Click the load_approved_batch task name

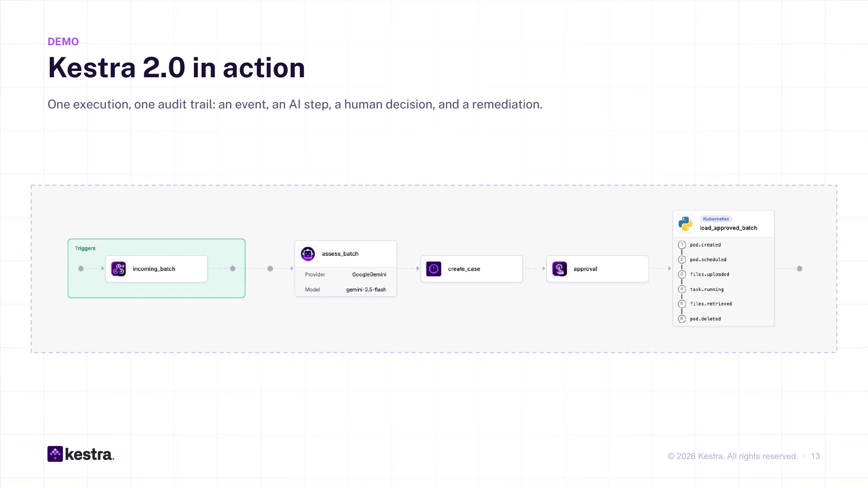[x=728, y=228]
